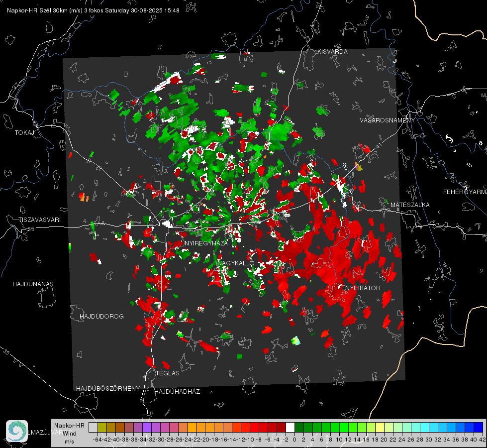
Task: Click the TISZAVASVÁRI town label
Action: (40, 220)
